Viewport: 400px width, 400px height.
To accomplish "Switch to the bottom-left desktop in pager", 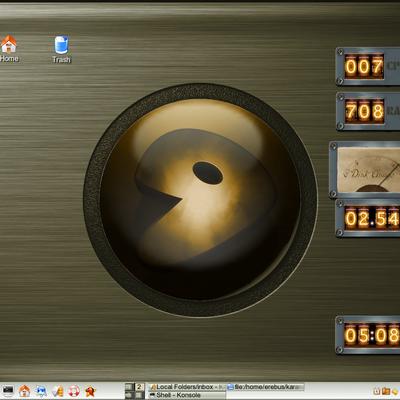I will click(129, 395).
